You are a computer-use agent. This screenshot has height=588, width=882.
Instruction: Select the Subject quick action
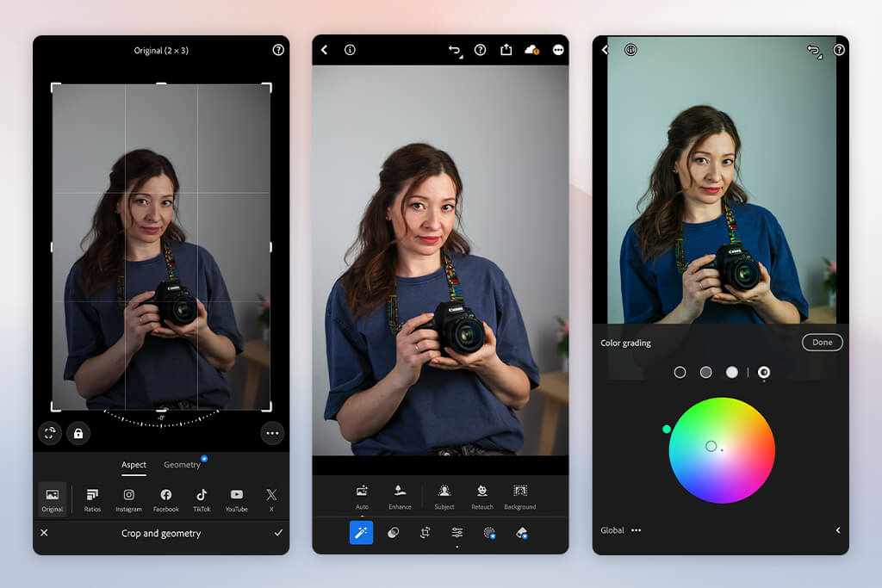(444, 497)
